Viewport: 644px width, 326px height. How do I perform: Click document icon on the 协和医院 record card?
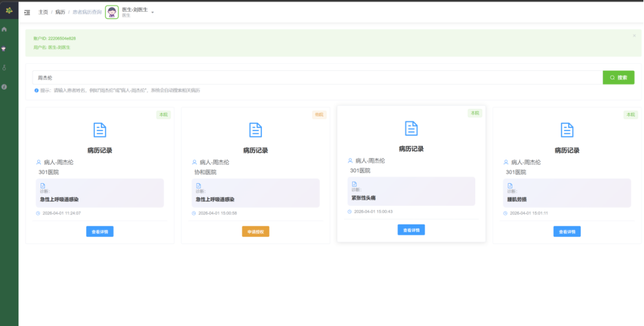coord(255,131)
